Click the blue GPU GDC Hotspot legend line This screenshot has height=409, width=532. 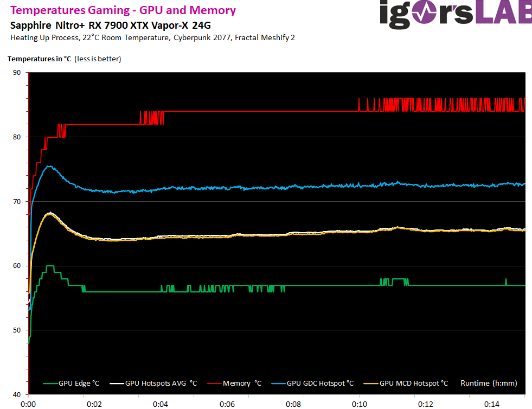point(279,384)
